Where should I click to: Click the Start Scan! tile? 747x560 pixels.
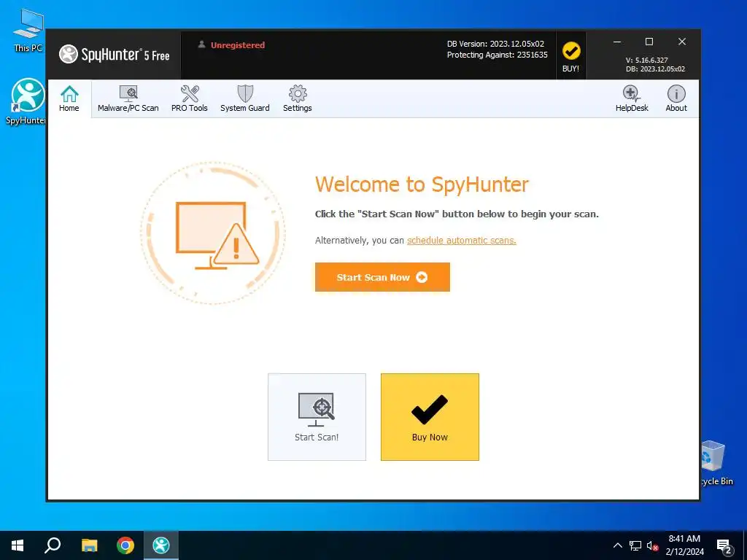(x=317, y=416)
